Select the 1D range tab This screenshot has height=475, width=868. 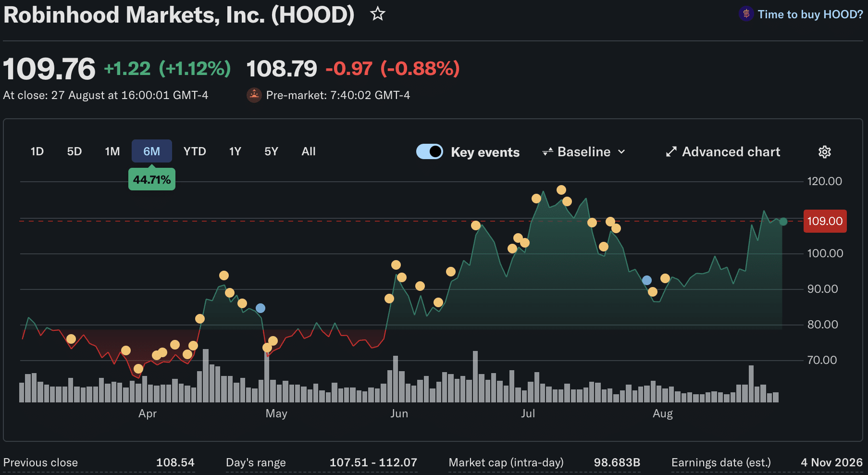coord(37,151)
